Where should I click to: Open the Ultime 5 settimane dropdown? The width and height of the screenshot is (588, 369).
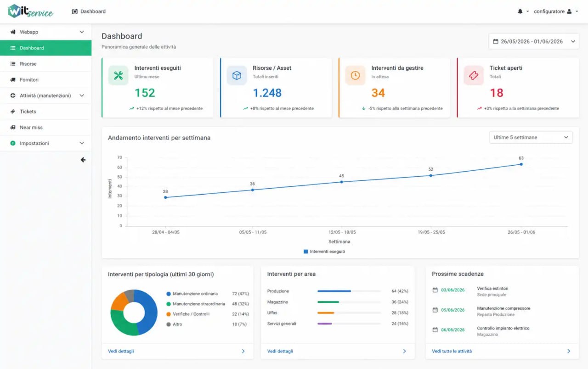tap(531, 137)
